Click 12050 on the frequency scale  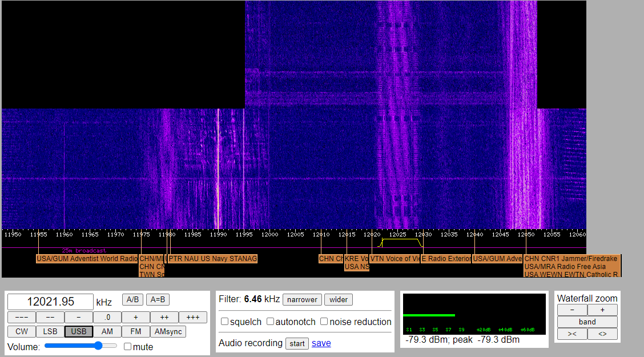[x=526, y=234]
